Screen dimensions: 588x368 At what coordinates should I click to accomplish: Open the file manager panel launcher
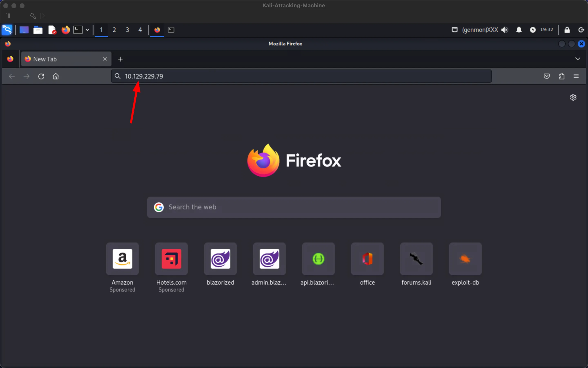(x=38, y=30)
